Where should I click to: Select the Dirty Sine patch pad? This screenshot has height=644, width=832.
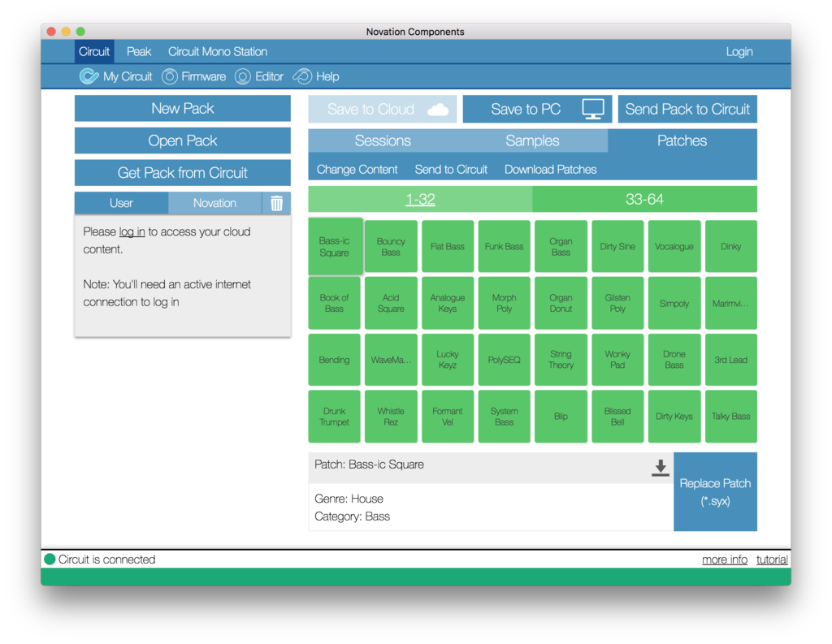(617, 247)
